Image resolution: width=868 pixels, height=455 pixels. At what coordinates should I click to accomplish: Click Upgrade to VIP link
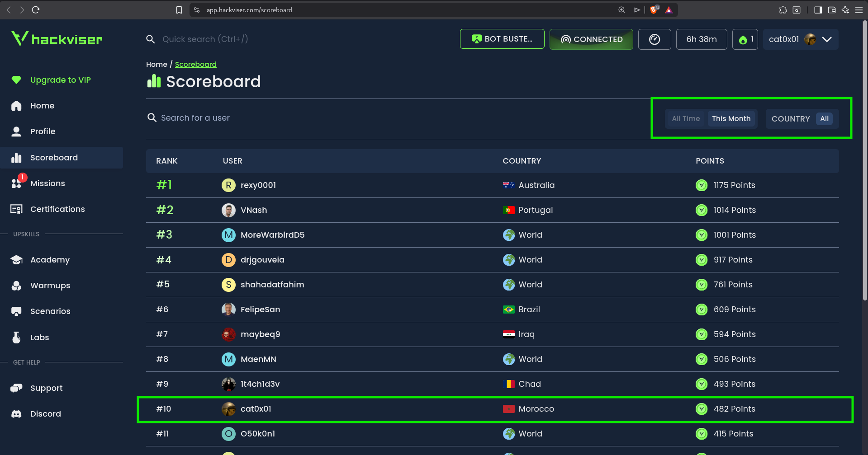point(61,80)
